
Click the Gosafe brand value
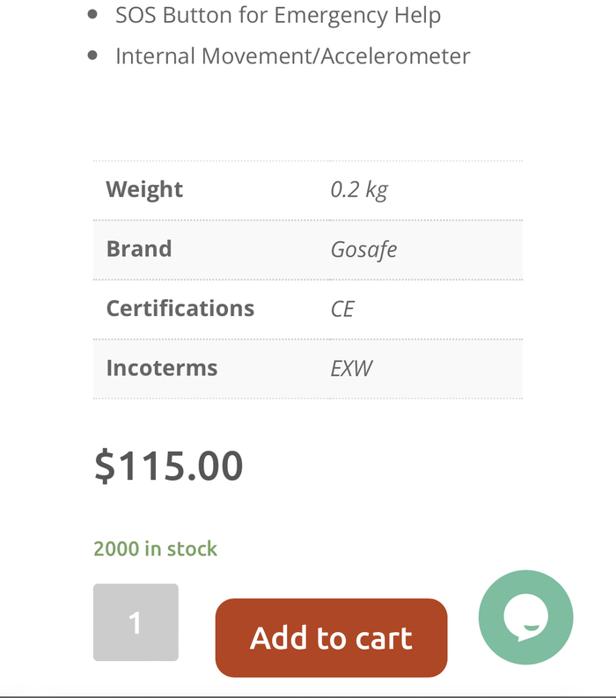click(x=363, y=249)
